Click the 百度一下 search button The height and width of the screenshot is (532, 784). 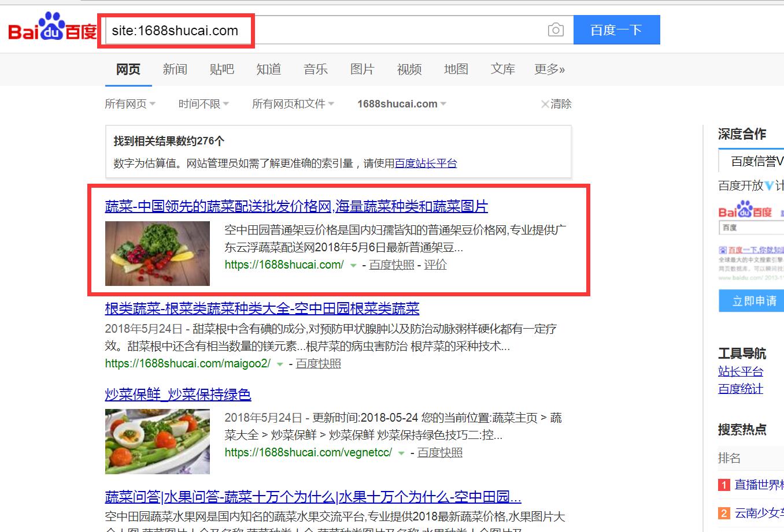click(x=617, y=30)
